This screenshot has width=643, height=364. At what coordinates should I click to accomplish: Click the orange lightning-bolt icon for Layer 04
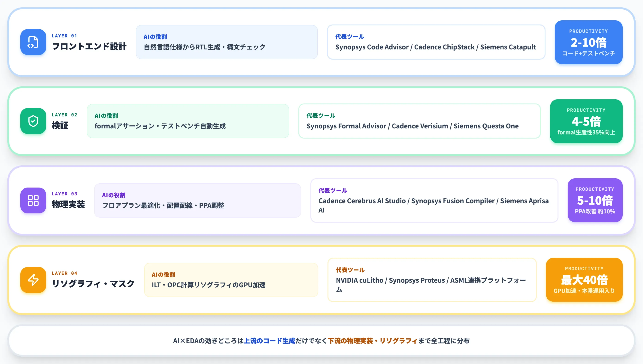pyautogui.click(x=33, y=280)
